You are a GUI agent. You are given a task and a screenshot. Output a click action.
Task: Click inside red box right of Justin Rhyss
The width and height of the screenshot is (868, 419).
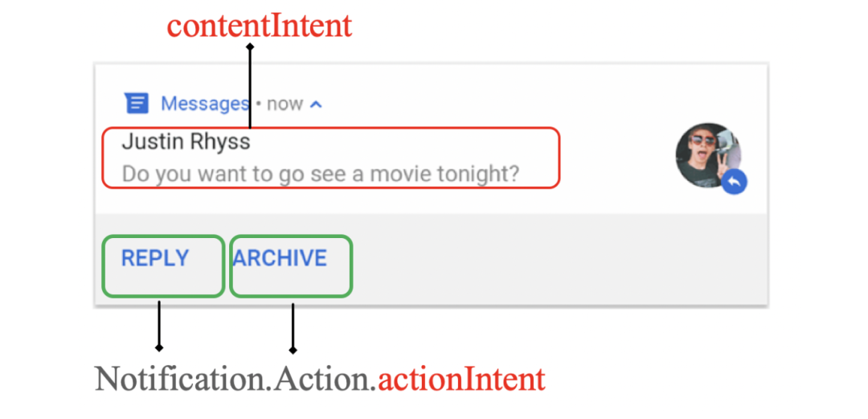(x=402, y=144)
